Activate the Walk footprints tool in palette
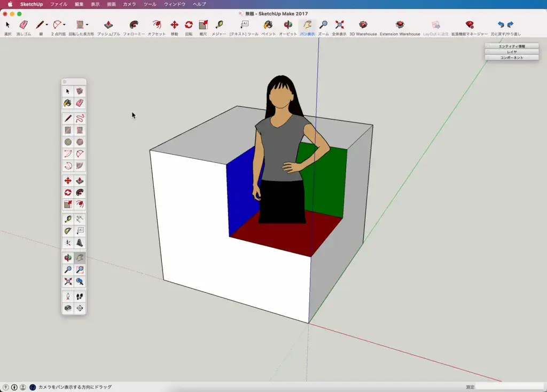The image size is (547, 392). pyautogui.click(x=80, y=297)
